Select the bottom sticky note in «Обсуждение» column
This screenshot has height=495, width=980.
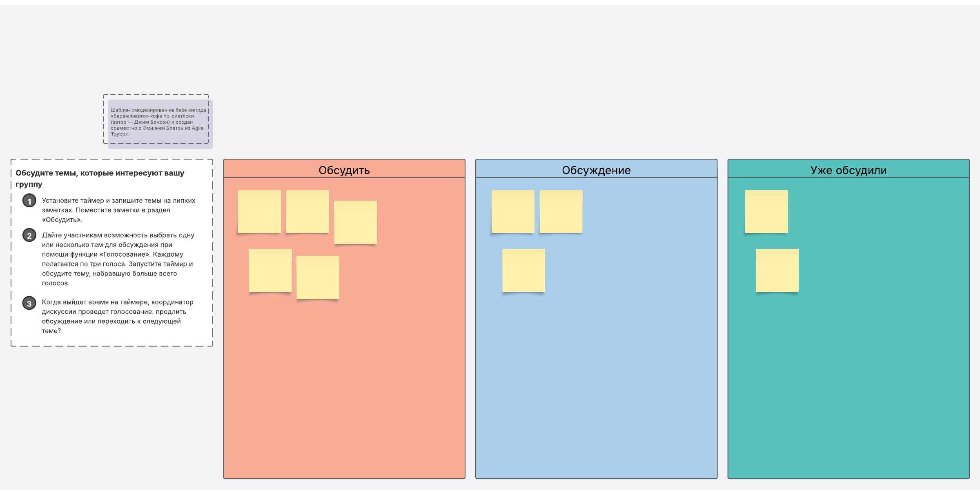pos(523,270)
